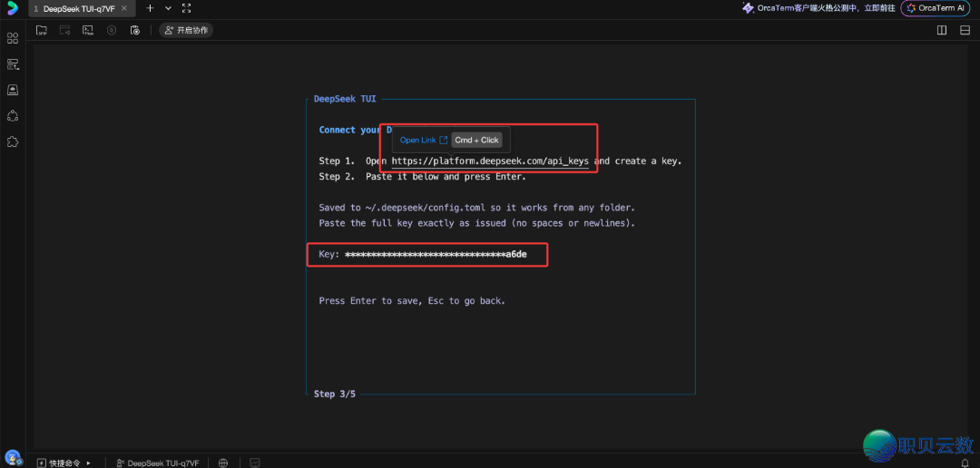Image resolution: width=980 pixels, height=468 pixels.
Task: Click the ~/.deepseek/config.toml saved path line
Action: click(x=477, y=208)
